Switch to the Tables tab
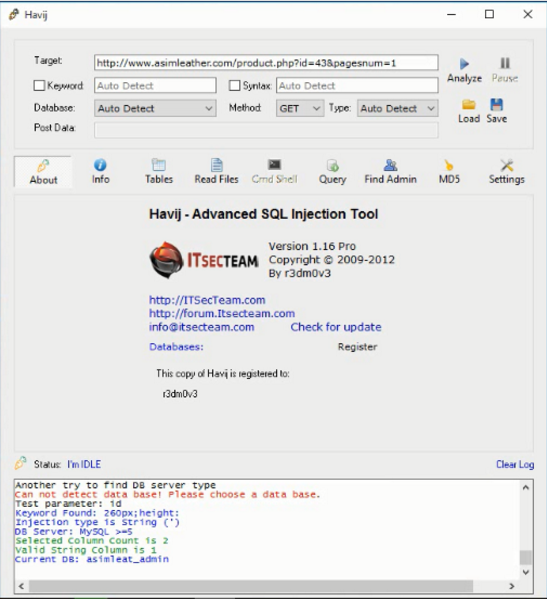Viewport: 547px width, 599px height. tap(159, 172)
